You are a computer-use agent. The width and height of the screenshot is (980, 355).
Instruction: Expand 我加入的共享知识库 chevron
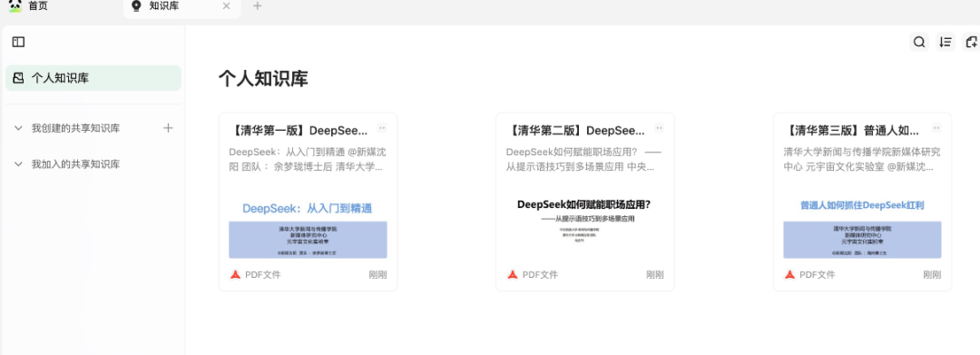pyautogui.click(x=18, y=164)
